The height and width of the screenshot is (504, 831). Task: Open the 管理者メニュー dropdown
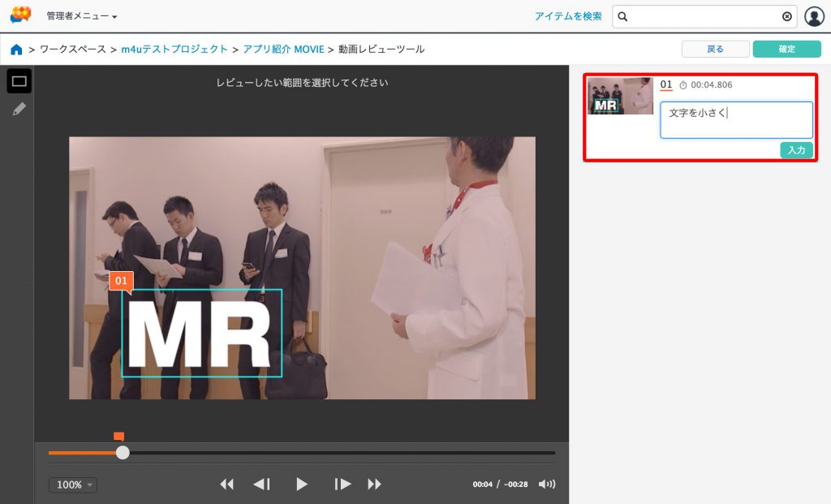81,16
